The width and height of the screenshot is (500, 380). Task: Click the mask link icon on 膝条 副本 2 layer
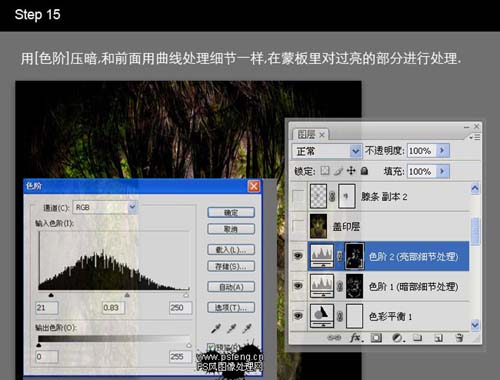coord(332,196)
